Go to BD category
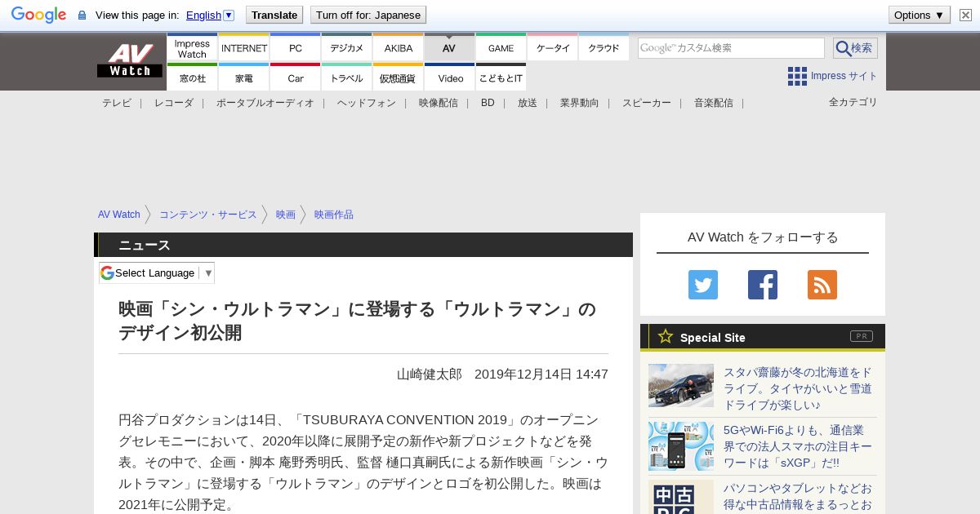The image size is (980, 514). pos(488,103)
